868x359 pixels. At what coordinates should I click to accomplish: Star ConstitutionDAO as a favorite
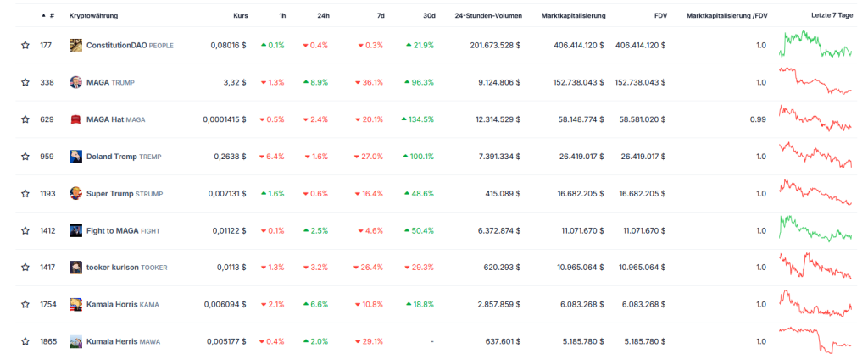tap(25, 46)
